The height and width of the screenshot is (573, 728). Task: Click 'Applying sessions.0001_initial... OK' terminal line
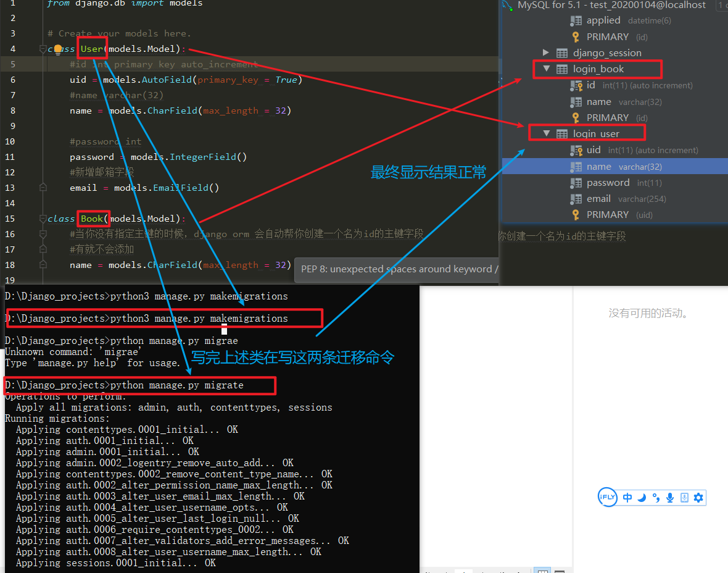click(115, 563)
